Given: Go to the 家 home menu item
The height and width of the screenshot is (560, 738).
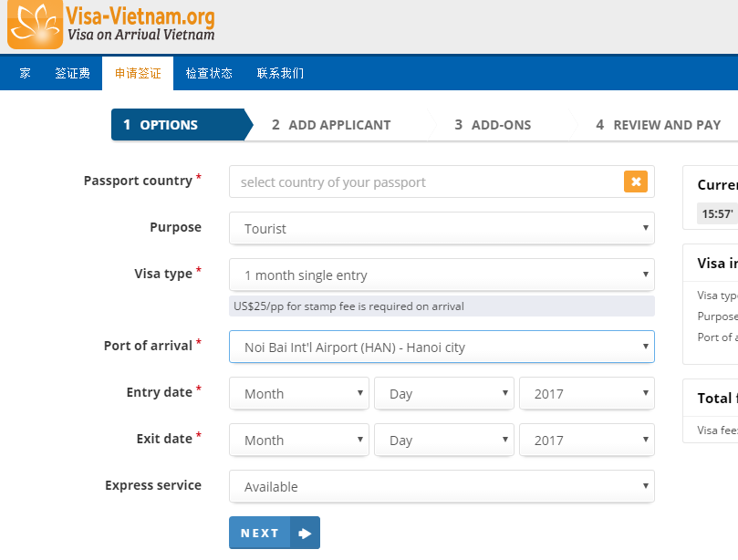Looking at the screenshot, I should point(25,73).
